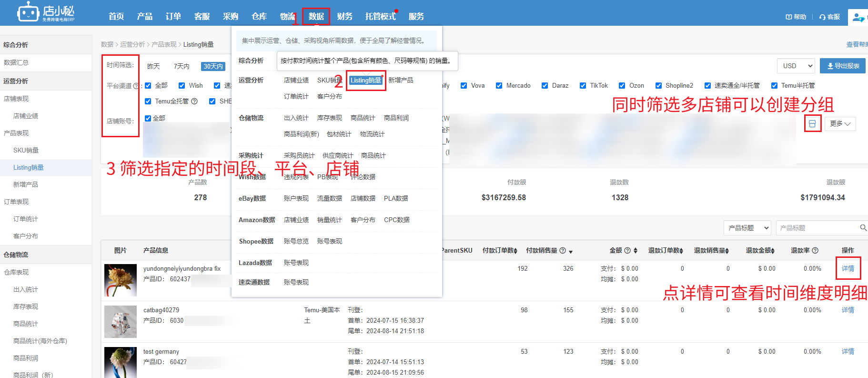Toggle the Wish platform checkbox
The height and width of the screenshot is (378, 868).
click(x=182, y=85)
